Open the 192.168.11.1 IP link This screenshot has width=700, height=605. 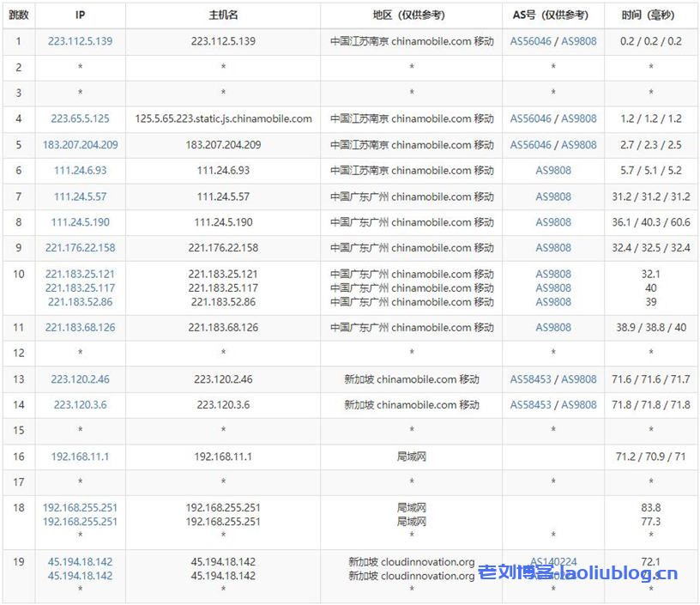pos(80,457)
